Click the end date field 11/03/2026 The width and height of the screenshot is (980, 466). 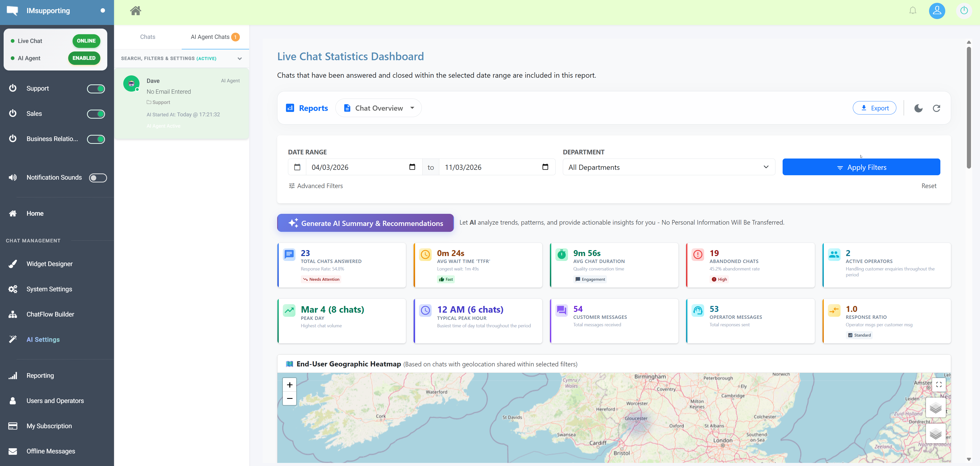[497, 167]
